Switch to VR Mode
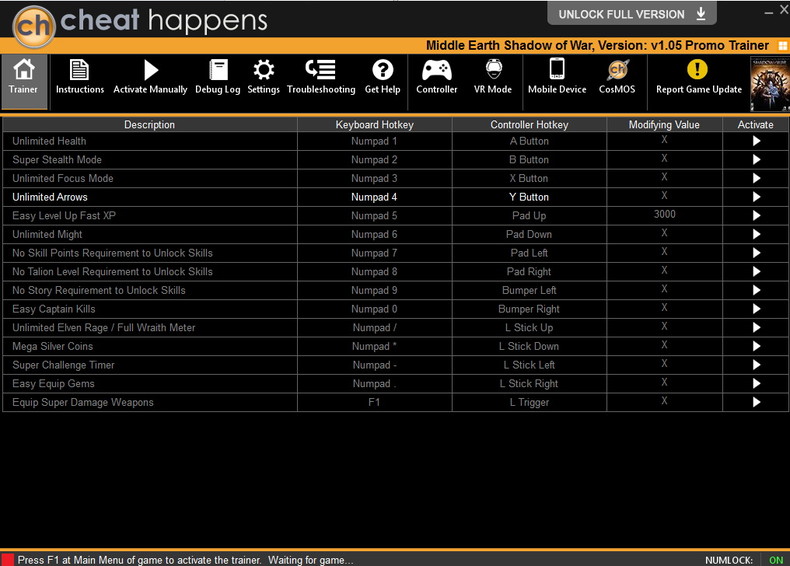Image resolution: width=790 pixels, height=566 pixels. (x=493, y=77)
